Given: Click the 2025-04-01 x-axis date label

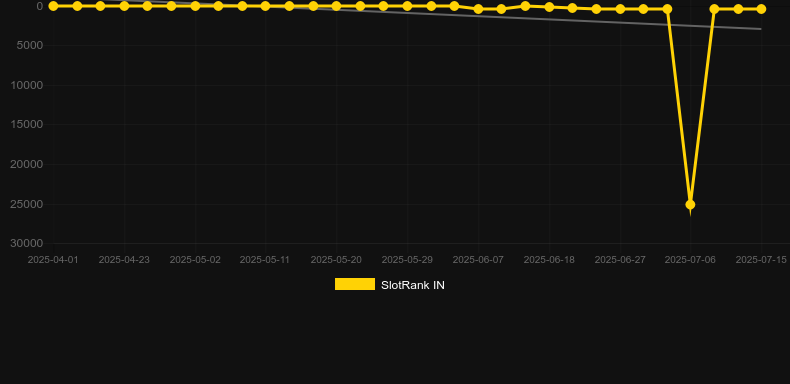Looking at the screenshot, I should click(53, 260).
